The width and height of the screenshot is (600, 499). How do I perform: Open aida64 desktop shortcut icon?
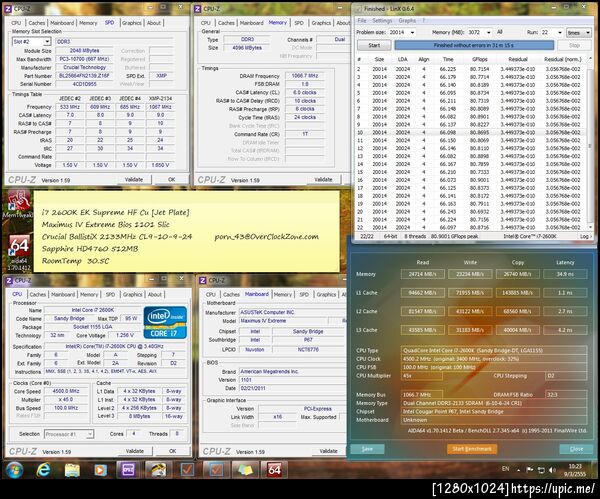tap(19, 252)
